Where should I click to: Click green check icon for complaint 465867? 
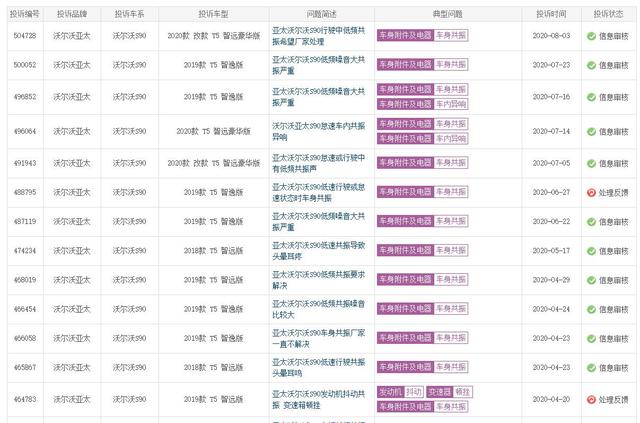(591, 368)
